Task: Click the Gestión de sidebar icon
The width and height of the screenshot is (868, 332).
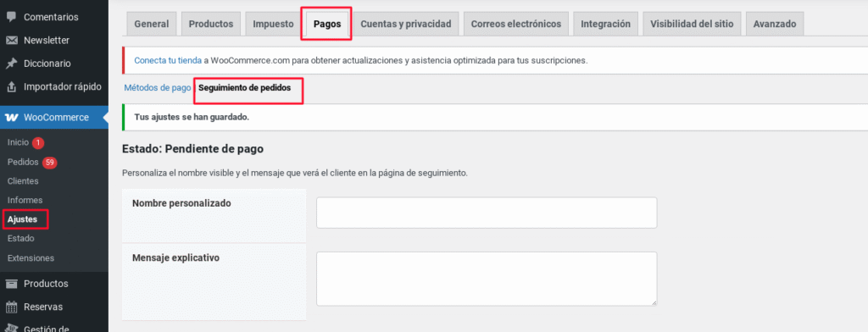Action: tap(11, 328)
